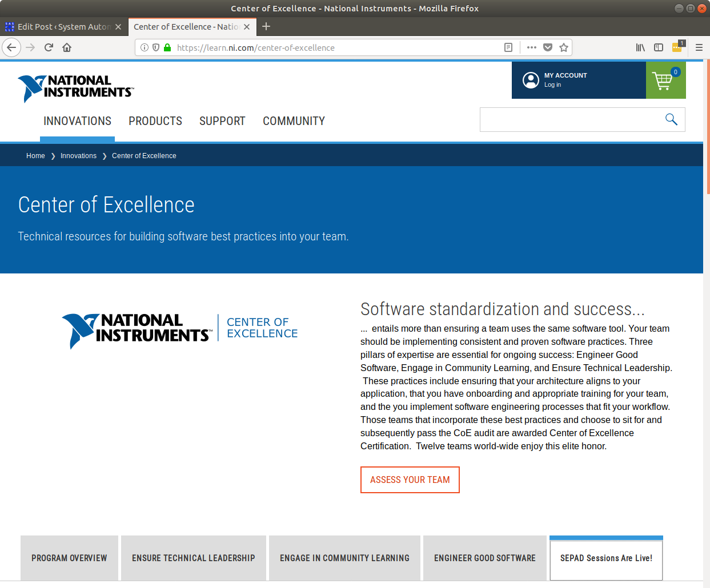The height and width of the screenshot is (588, 710).
Task: Click the browser address bar URL
Action: pyautogui.click(x=256, y=48)
